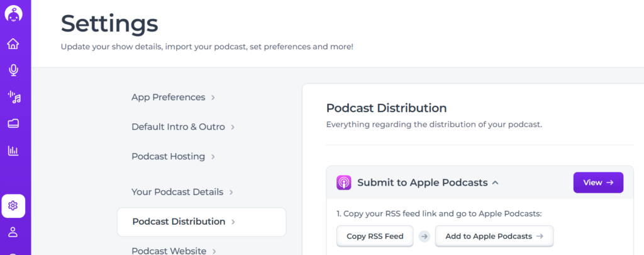Open the folder icon in sidebar
The width and height of the screenshot is (644, 255).
click(13, 124)
